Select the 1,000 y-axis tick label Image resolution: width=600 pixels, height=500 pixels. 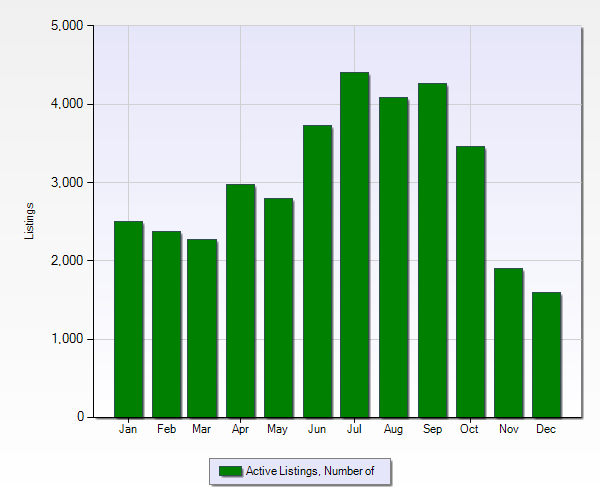(65, 339)
